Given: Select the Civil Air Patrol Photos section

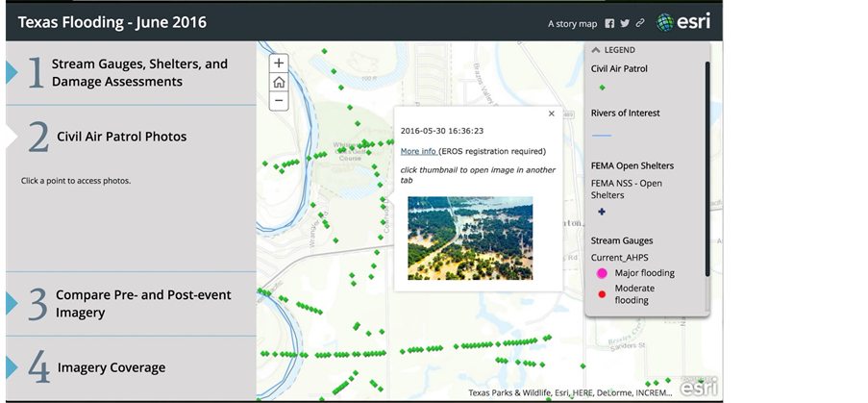Looking at the screenshot, I should (121, 137).
